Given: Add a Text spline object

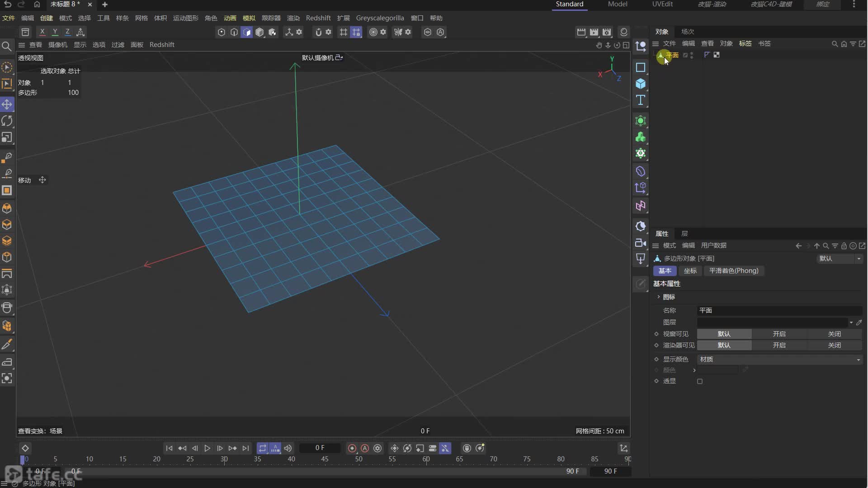Looking at the screenshot, I should (641, 100).
